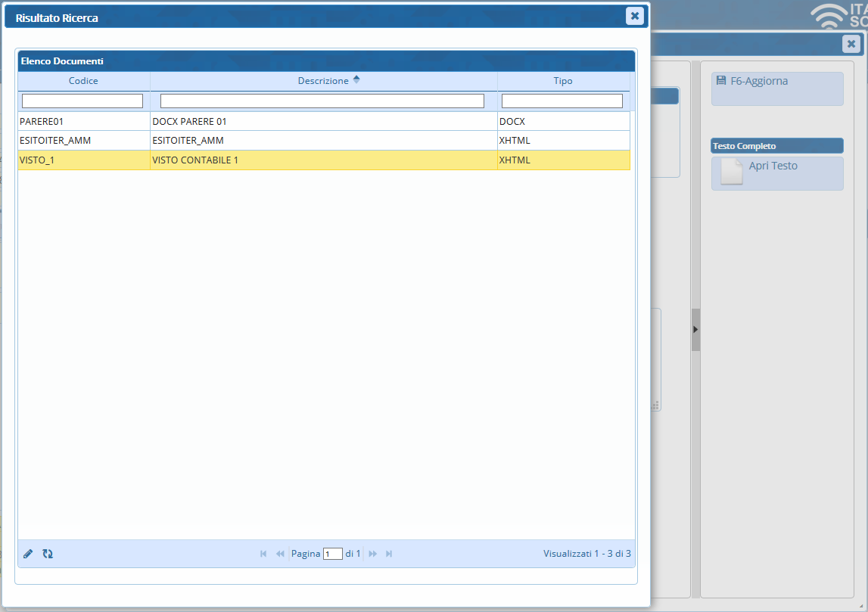
Task: Close the Risultato Ricerca dialog
Action: click(634, 16)
